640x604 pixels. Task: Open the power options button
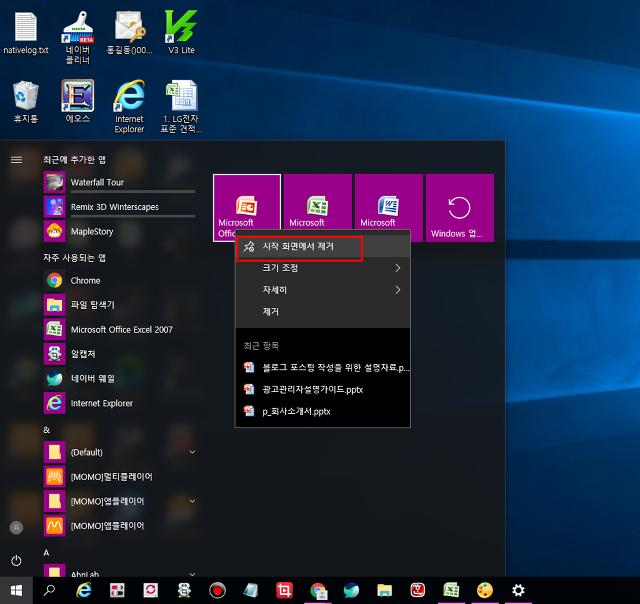point(16,560)
